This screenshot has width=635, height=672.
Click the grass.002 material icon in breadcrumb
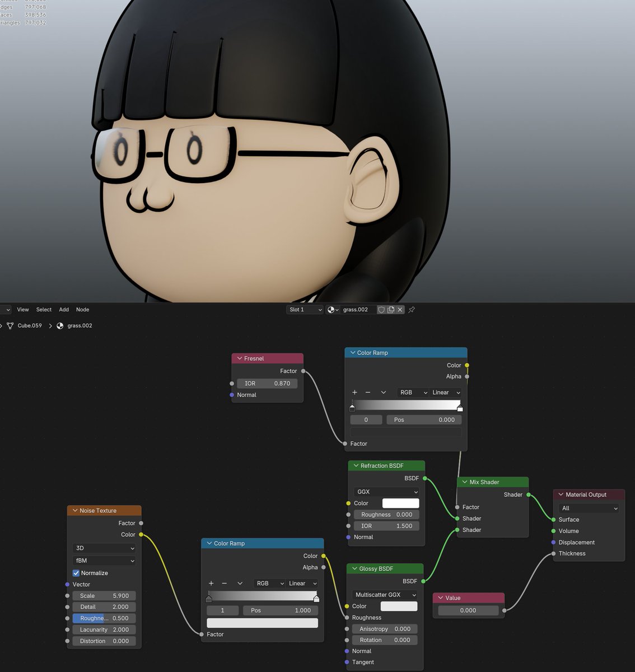[60, 325]
